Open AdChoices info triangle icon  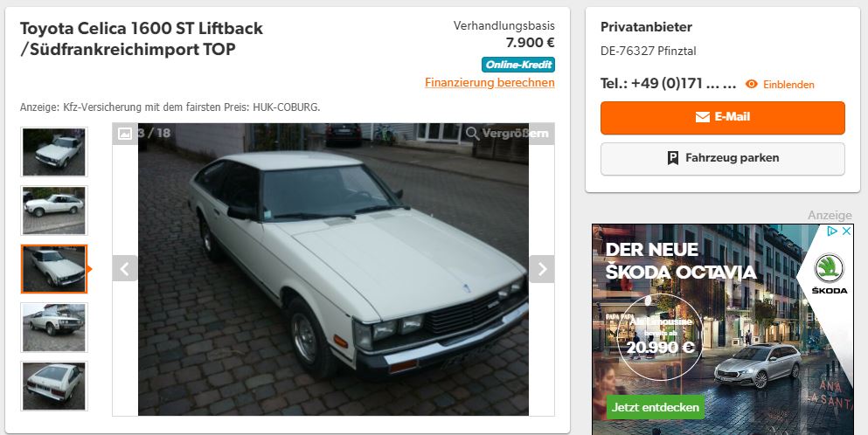832,231
